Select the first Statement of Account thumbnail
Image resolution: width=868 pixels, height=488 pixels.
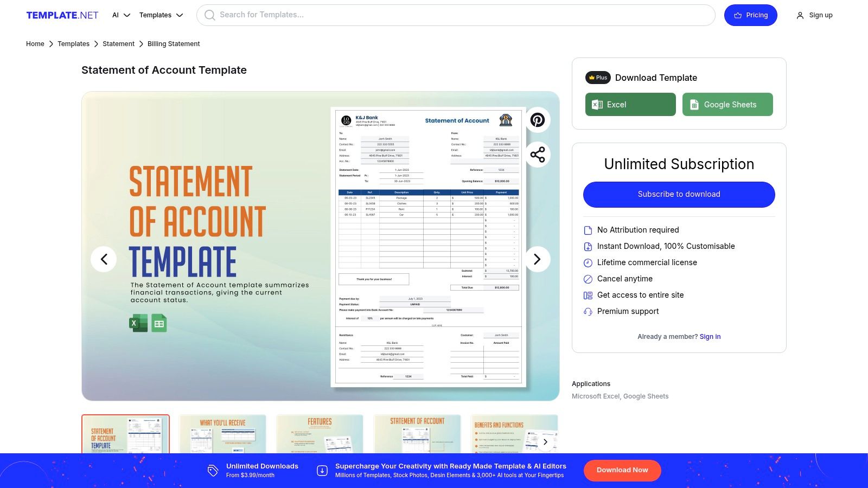[x=125, y=434]
